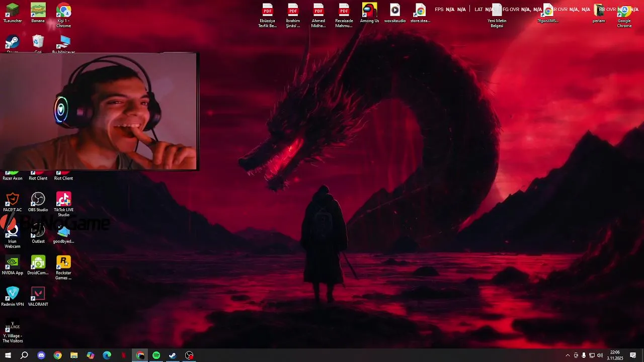The width and height of the screenshot is (644, 362).
Task: Open Netflix from the taskbar
Action: coord(123,355)
